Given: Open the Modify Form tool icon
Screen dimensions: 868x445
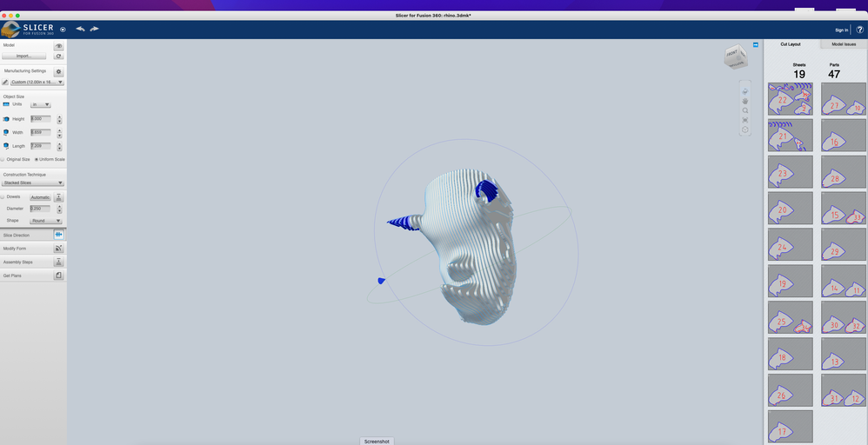Looking at the screenshot, I should [x=58, y=249].
